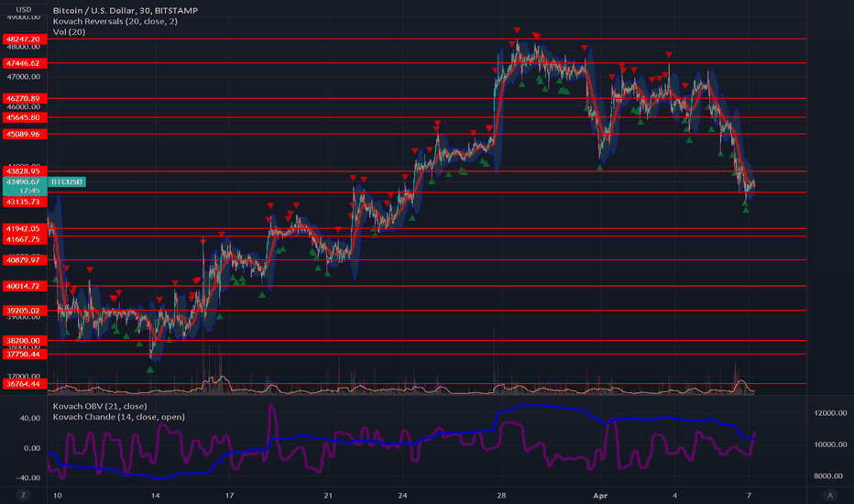The image size is (854, 504).
Task: Select the 40014.72 horizontal level label
Action: 25,286
